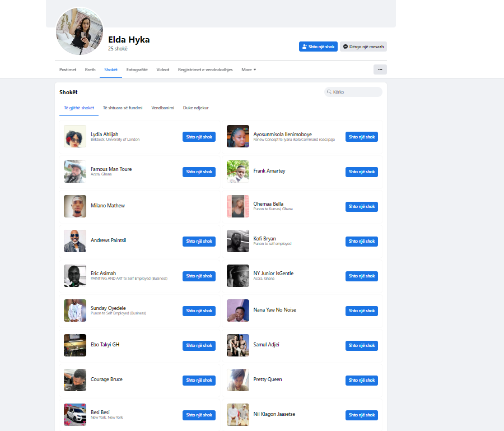
Task: Switch to the Vendbanimi friends filter
Action: pyautogui.click(x=162, y=108)
